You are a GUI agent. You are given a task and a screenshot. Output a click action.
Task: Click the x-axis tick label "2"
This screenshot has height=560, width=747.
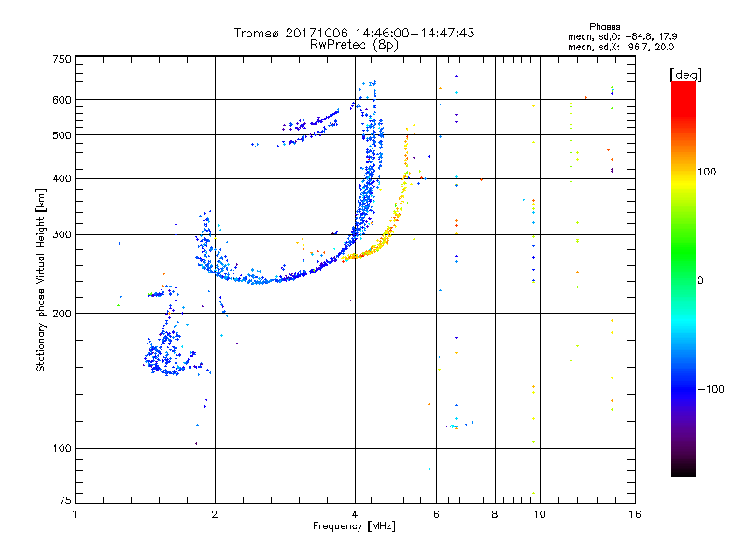[215, 514]
